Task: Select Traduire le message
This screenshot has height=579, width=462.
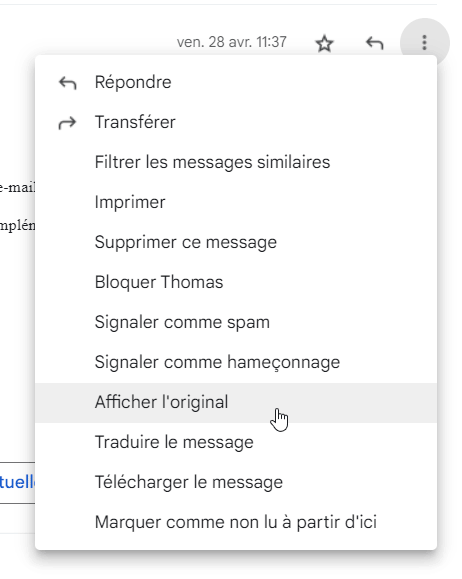Action: pyautogui.click(x=236, y=442)
